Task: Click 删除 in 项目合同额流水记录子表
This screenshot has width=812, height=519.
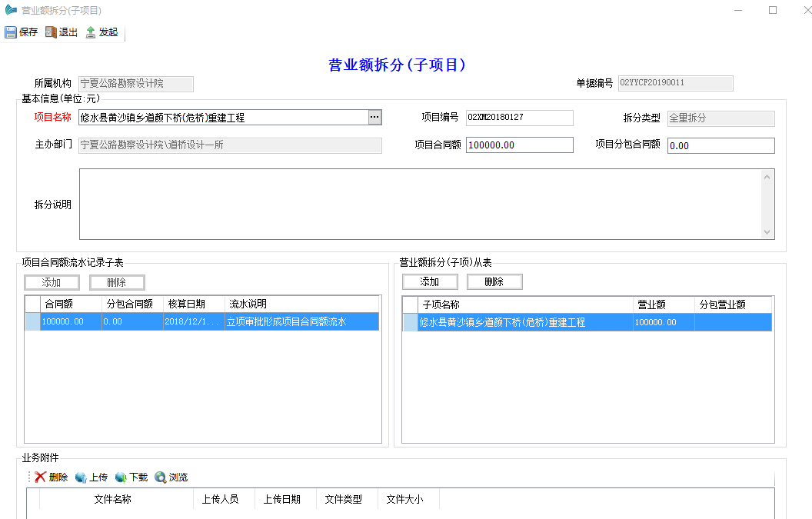Action: 117,282
